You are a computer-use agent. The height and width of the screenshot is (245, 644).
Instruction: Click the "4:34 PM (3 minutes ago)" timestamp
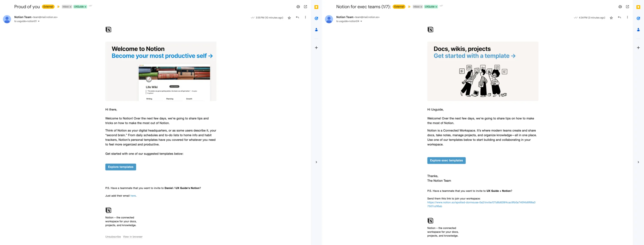(x=592, y=18)
